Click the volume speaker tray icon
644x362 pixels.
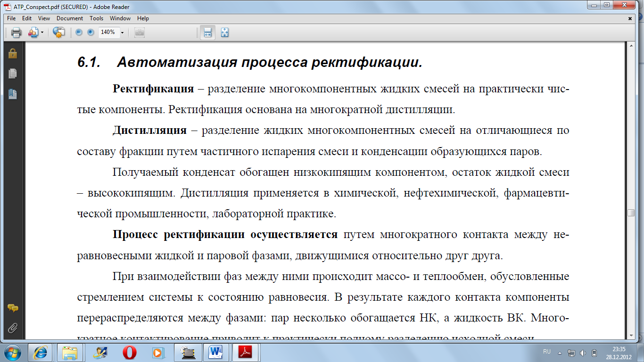click(583, 352)
